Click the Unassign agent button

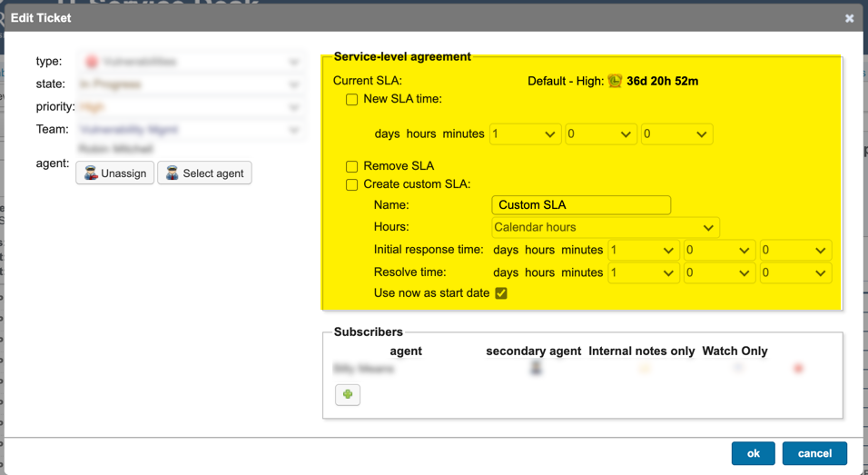click(114, 173)
